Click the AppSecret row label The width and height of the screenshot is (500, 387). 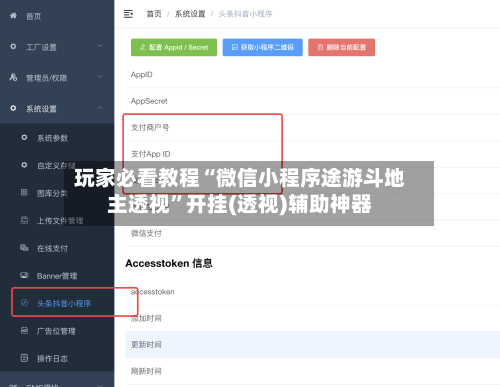pyautogui.click(x=149, y=101)
